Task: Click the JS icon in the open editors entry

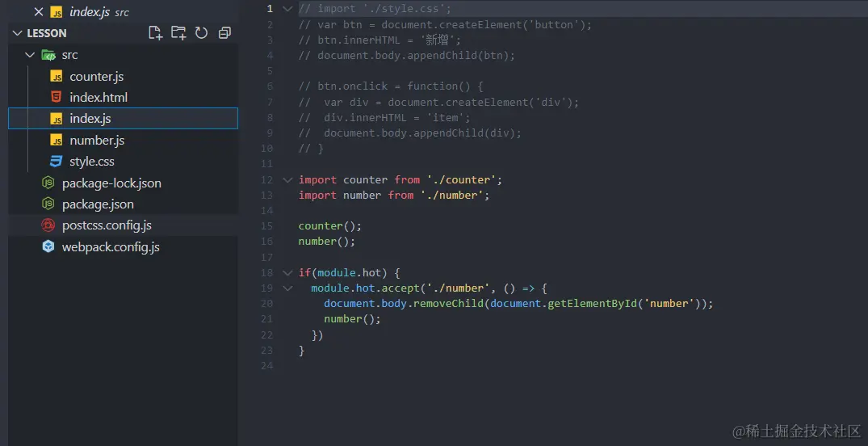Action: pos(56,12)
